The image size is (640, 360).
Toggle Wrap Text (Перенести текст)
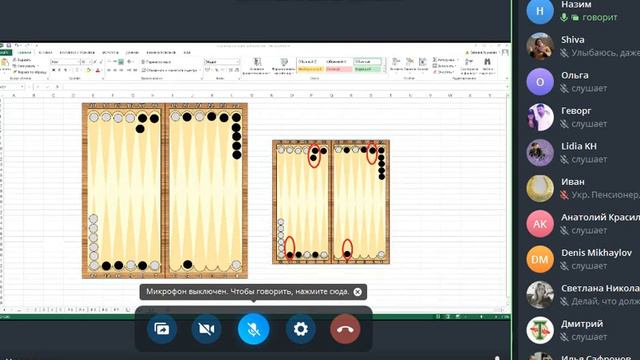click(156, 62)
